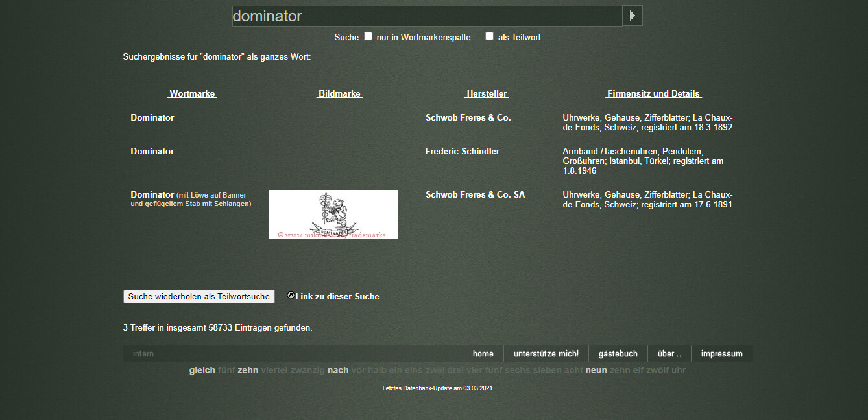Image resolution: width=868 pixels, height=420 pixels.
Task: Open 'Link zu dieser Suche'
Action: tap(337, 296)
